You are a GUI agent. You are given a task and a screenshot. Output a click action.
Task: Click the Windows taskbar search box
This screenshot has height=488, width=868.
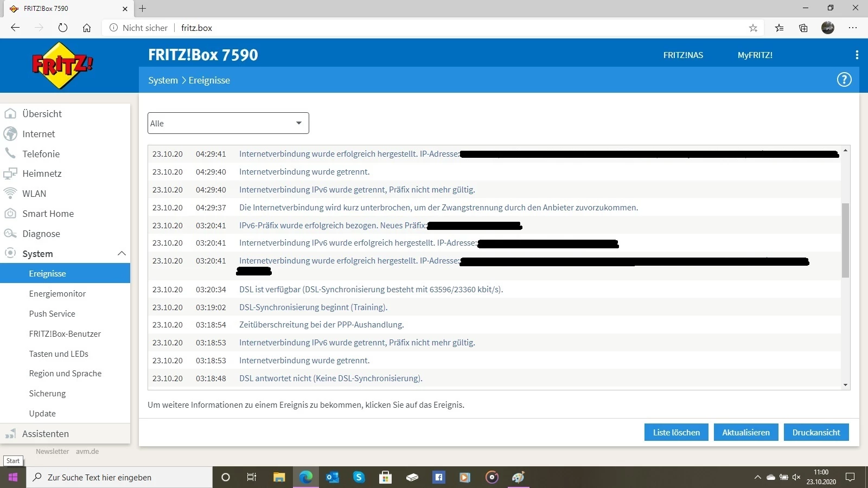click(119, 477)
